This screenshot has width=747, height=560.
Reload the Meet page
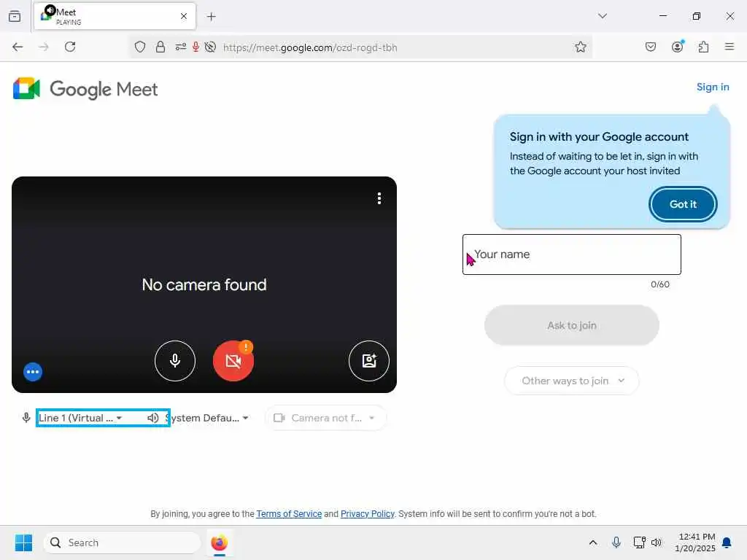pyautogui.click(x=70, y=47)
